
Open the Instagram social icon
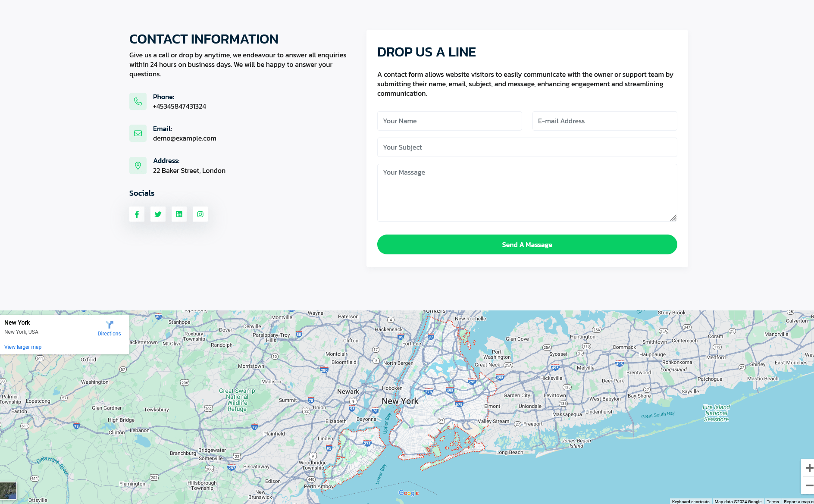(x=200, y=214)
